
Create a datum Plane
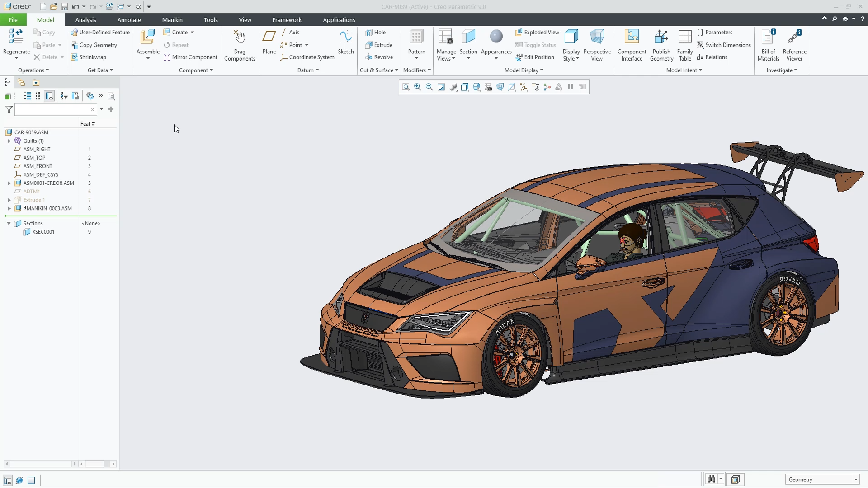(269, 42)
